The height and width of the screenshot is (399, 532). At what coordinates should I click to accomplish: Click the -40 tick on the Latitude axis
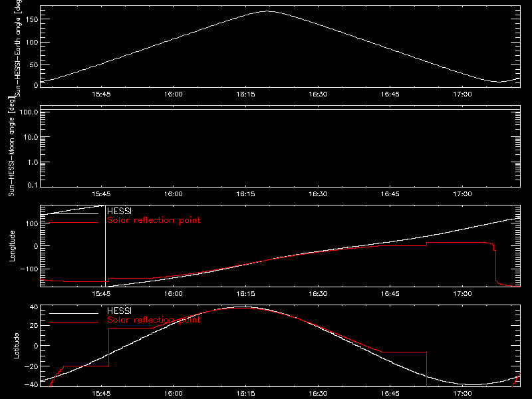click(x=31, y=384)
